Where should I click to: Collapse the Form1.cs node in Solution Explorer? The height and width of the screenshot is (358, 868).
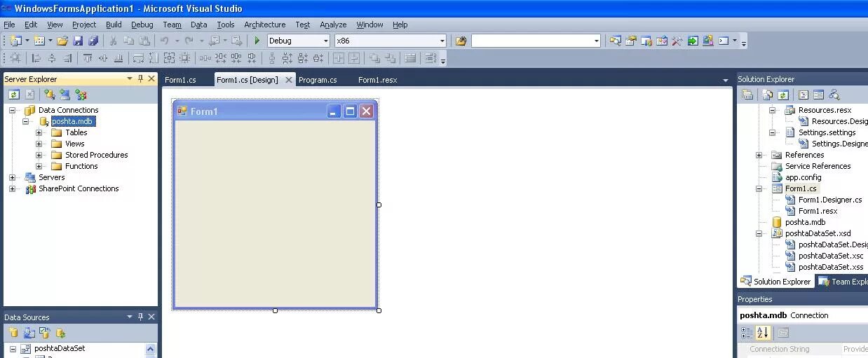[x=759, y=188]
